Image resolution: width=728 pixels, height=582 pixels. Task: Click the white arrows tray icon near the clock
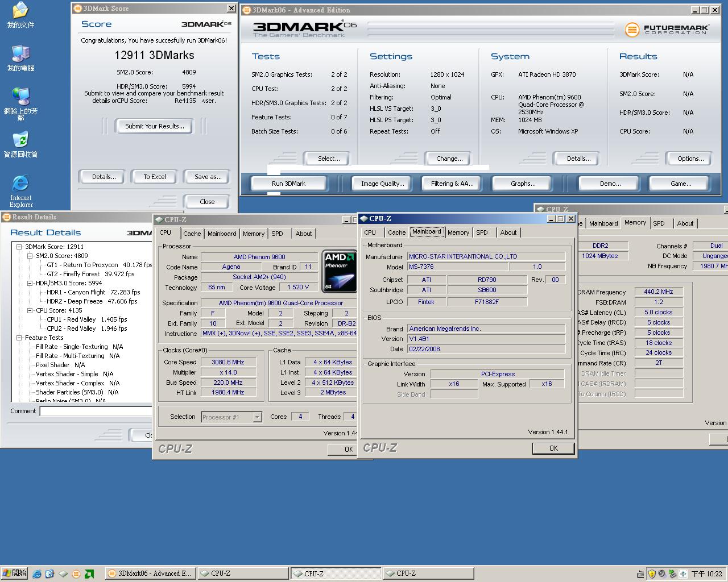pos(682,574)
